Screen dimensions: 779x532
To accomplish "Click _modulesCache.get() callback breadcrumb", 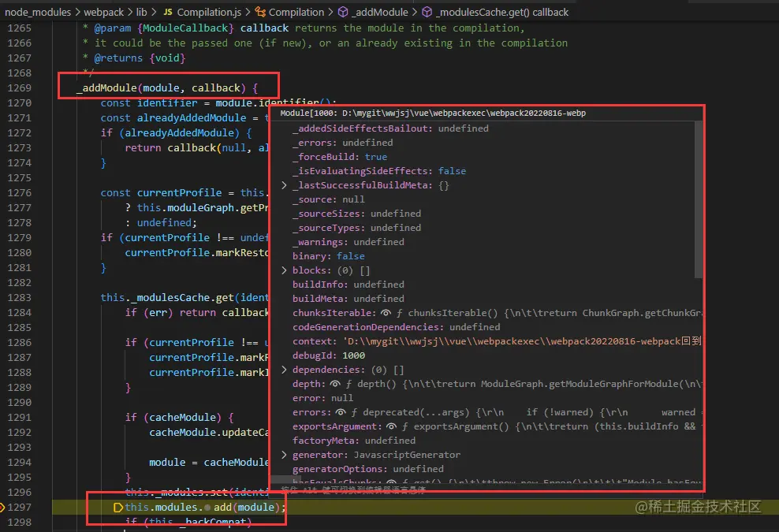I will pos(502,12).
